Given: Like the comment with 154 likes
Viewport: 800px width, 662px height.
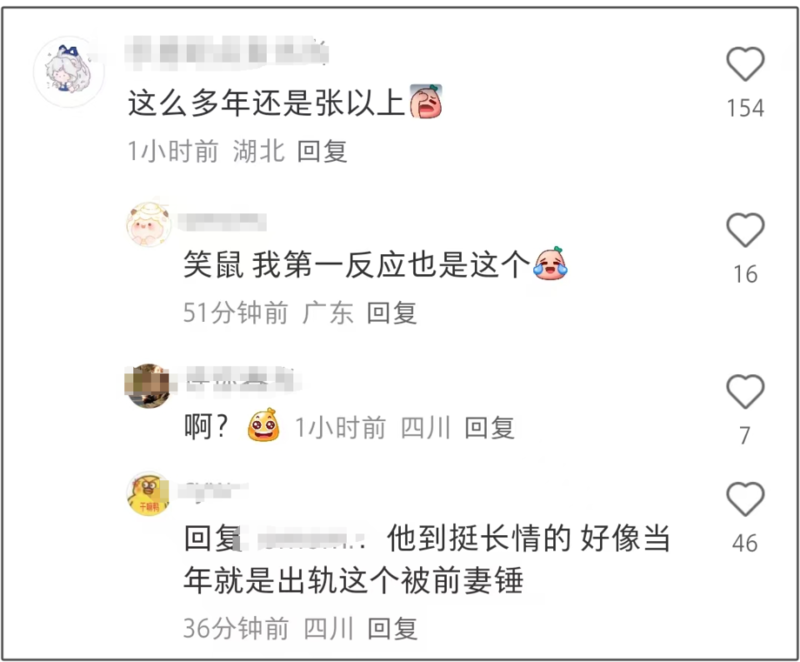Looking at the screenshot, I should tap(745, 64).
